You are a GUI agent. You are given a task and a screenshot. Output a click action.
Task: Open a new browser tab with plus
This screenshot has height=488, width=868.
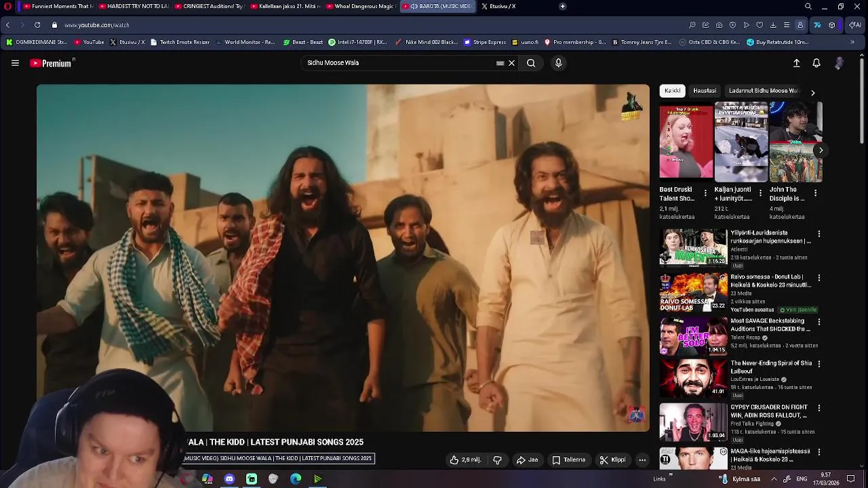[x=562, y=6]
